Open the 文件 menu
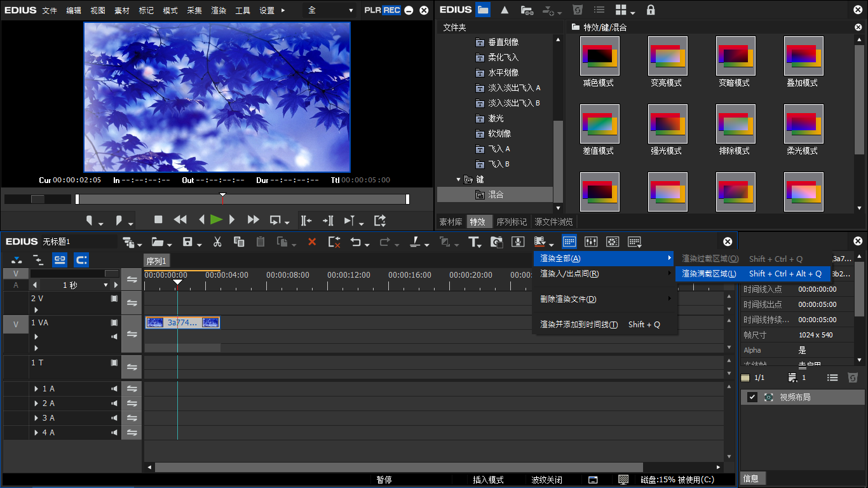 point(50,10)
